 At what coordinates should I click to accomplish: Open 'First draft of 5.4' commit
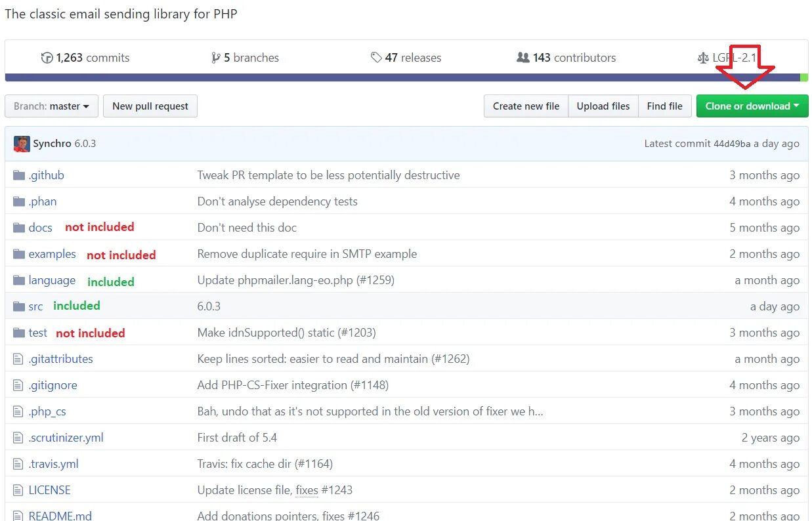click(x=237, y=438)
